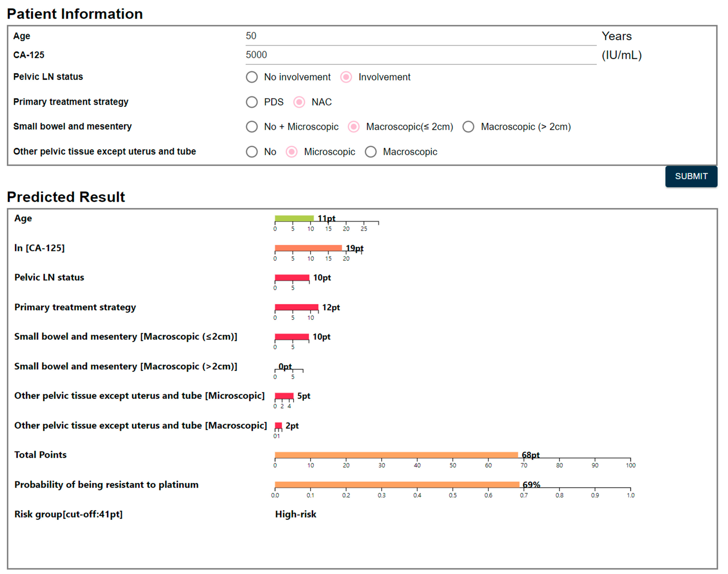Select the NAC treatment radio button

pyautogui.click(x=299, y=102)
